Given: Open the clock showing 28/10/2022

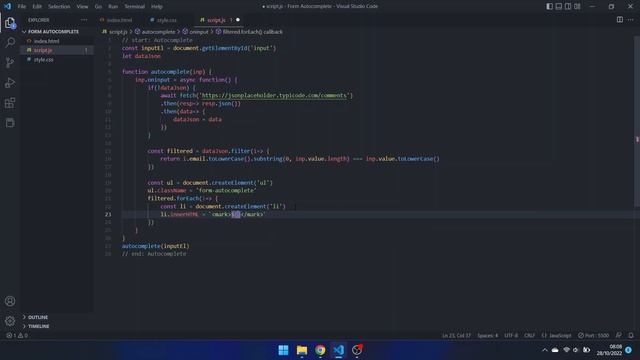Looking at the screenshot, I should 609,350.
